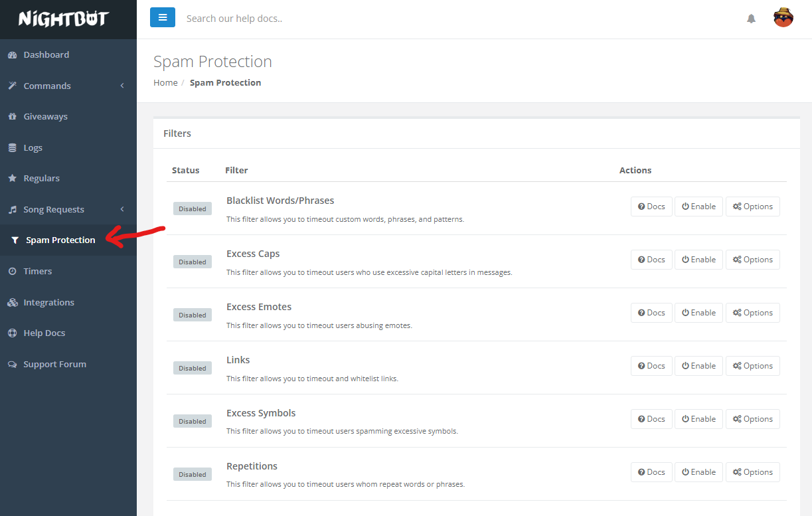Click the Disabled status badge for Excess Emotes
The height and width of the screenshot is (516, 812).
(193, 315)
